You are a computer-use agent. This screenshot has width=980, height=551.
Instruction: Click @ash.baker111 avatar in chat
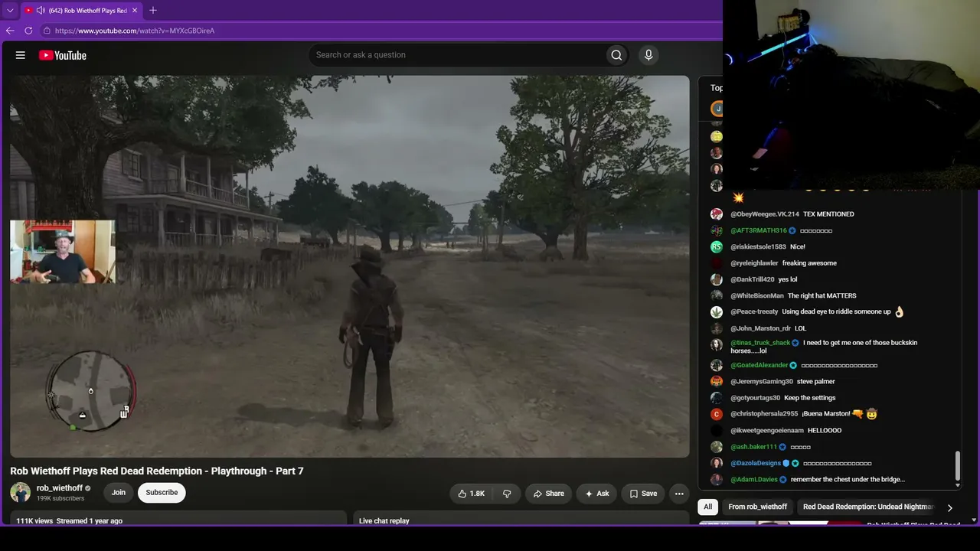point(717,447)
